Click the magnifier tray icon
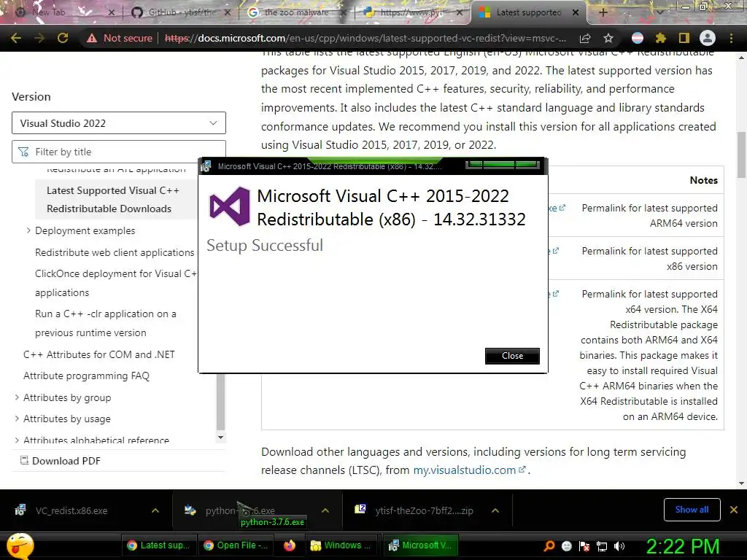Image resolution: width=747 pixels, height=560 pixels. click(x=549, y=546)
